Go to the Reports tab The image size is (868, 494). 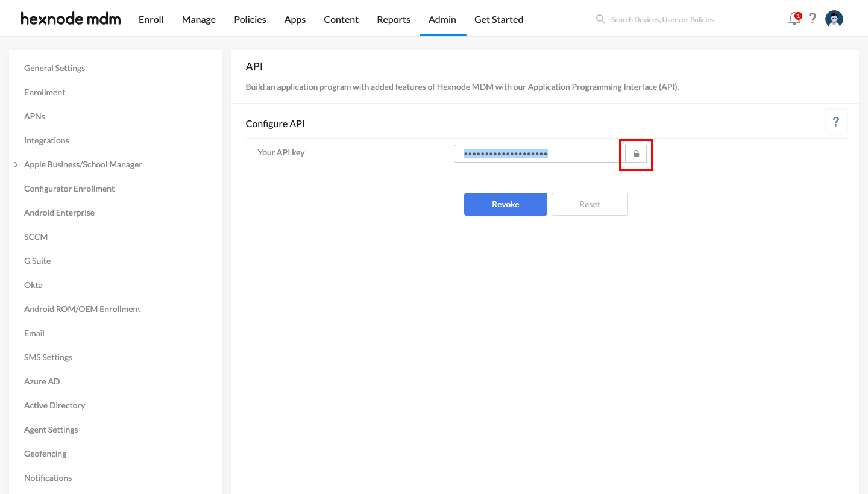[x=394, y=19]
